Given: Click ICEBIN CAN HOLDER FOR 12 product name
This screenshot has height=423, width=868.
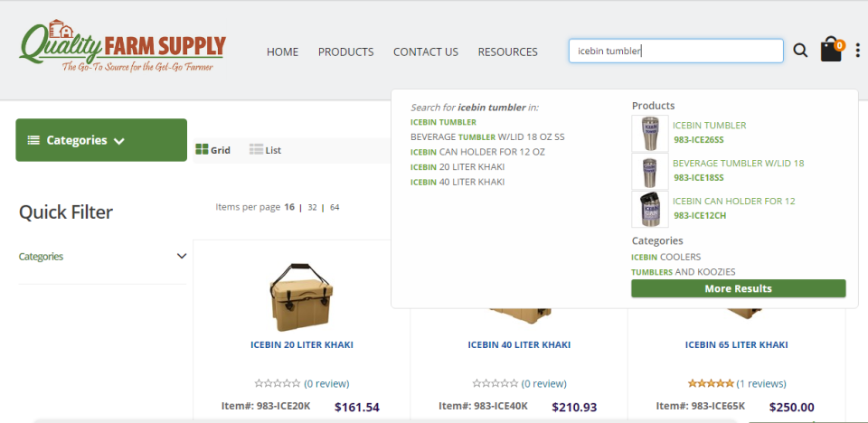Looking at the screenshot, I should [x=734, y=201].
